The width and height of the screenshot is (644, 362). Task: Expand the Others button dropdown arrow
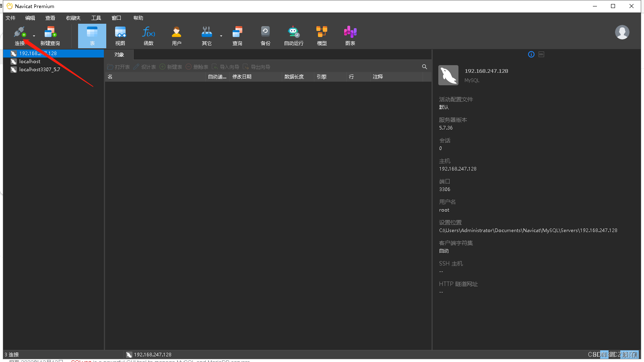coord(221,36)
